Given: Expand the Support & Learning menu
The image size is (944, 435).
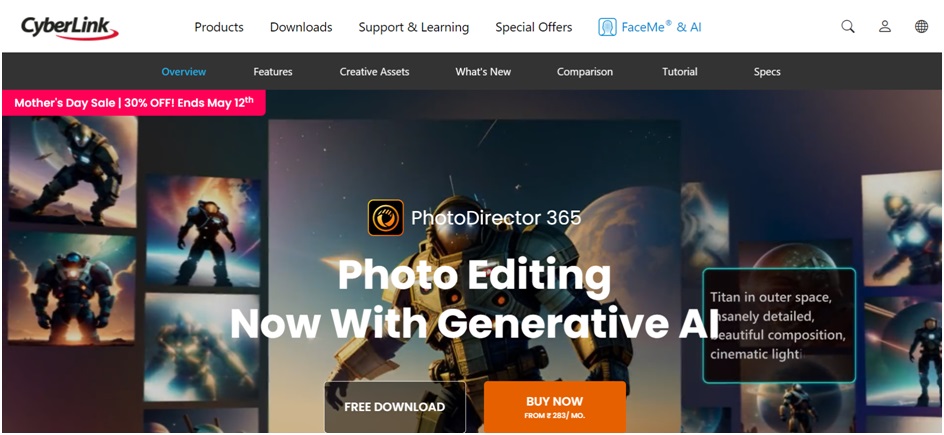Looking at the screenshot, I should tap(414, 27).
